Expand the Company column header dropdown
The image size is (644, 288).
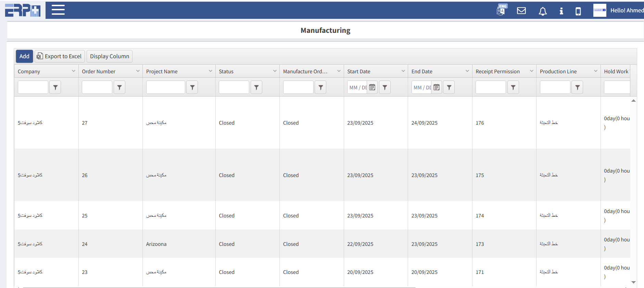click(x=73, y=71)
